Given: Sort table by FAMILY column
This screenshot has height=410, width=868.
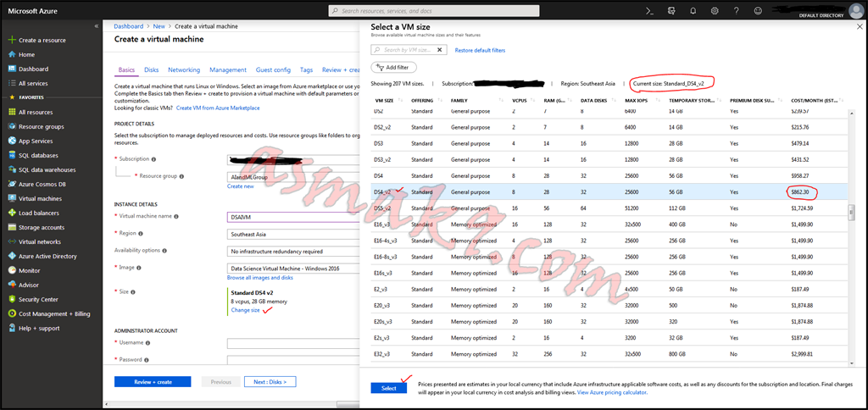Looking at the screenshot, I should coord(459,101).
